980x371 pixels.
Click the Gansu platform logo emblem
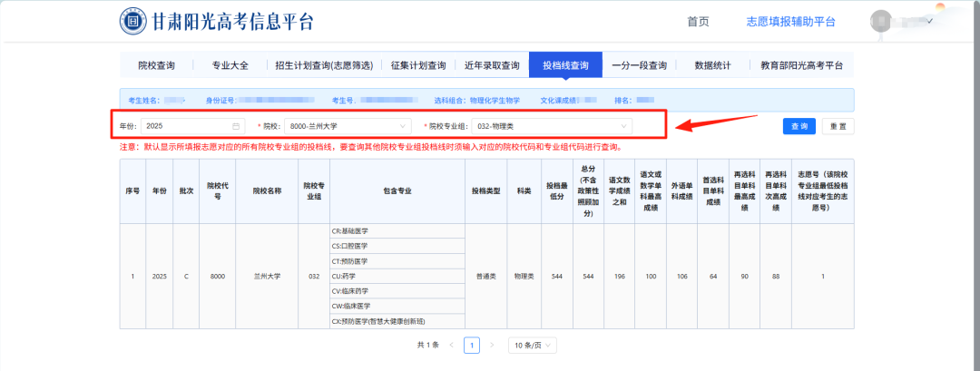pos(134,21)
